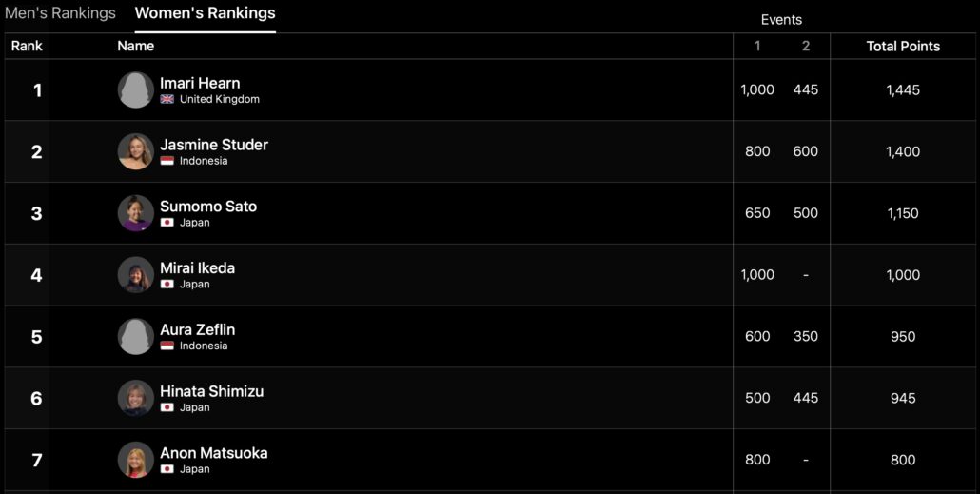Click Indonesia flag under Aura Zeflin

pyautogui.click(x=167, y=346)
